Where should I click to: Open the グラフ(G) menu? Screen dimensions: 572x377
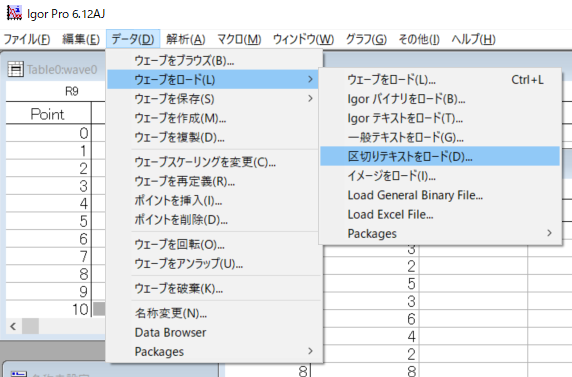pyautogui.click(x=366, y=39)
